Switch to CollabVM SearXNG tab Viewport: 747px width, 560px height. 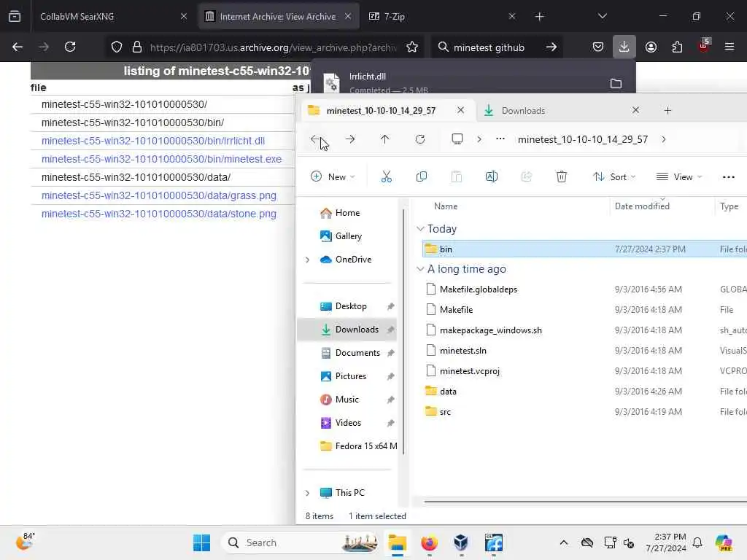(x=112, y=16)
